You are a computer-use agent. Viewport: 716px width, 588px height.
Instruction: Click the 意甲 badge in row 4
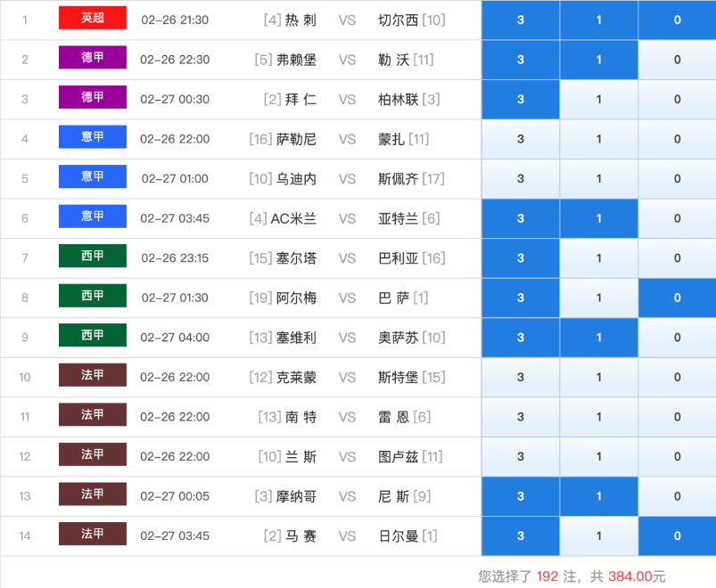tap(93, 137)
